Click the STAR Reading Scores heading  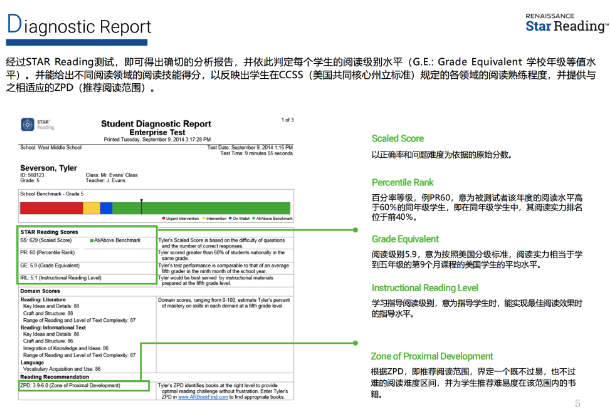tap(49, 232)
